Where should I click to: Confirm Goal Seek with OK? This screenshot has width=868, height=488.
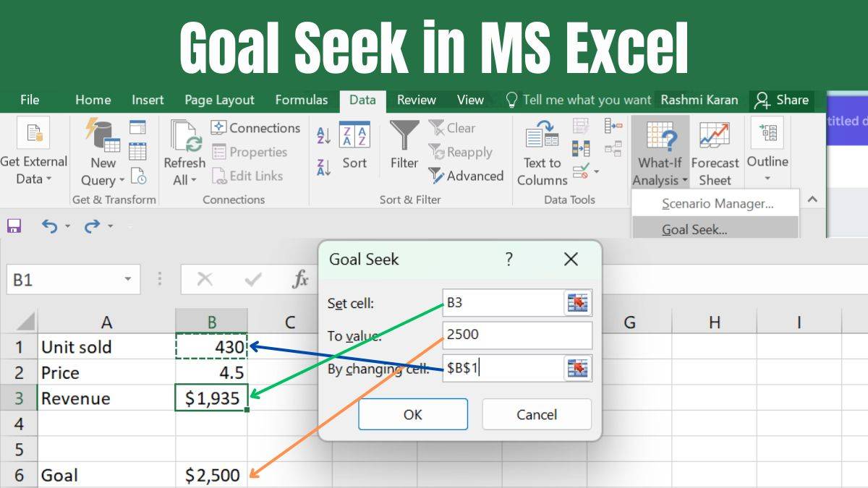click(413, 414)
